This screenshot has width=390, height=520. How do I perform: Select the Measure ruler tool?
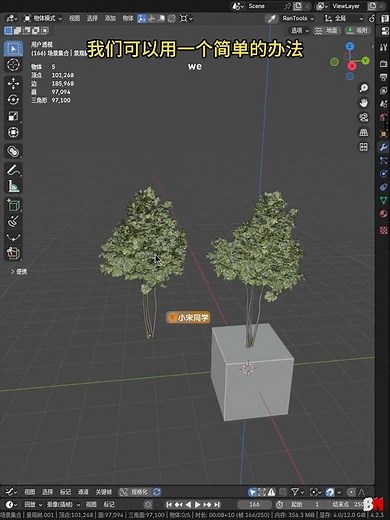point(13,186)
